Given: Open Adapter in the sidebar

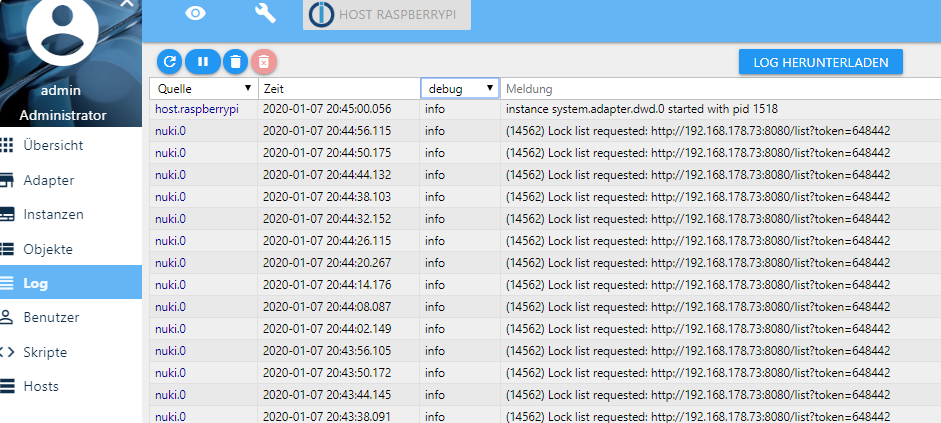Looking at the screenshot, I should pyautogui.click(x=71, y=180).
